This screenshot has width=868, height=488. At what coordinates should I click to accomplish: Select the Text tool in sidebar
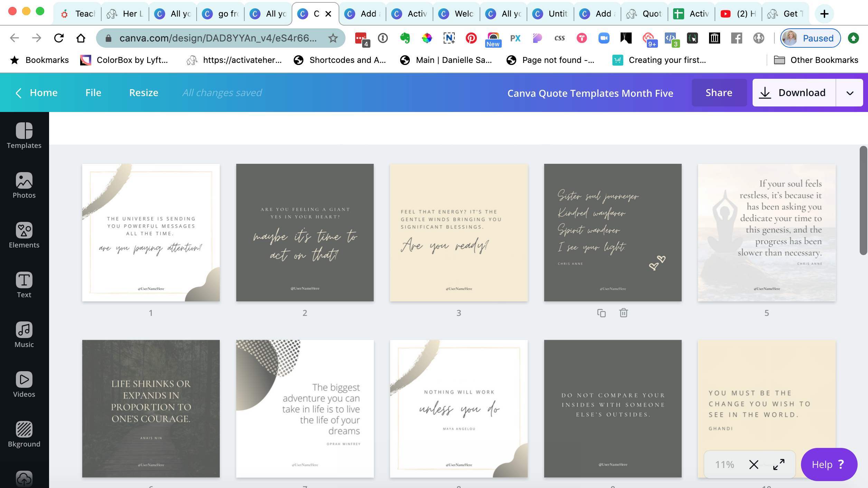pos(24,285)
